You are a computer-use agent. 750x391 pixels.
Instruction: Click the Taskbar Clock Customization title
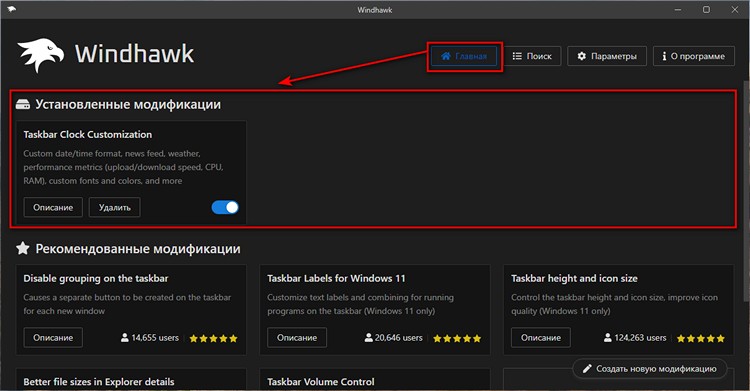88,134
